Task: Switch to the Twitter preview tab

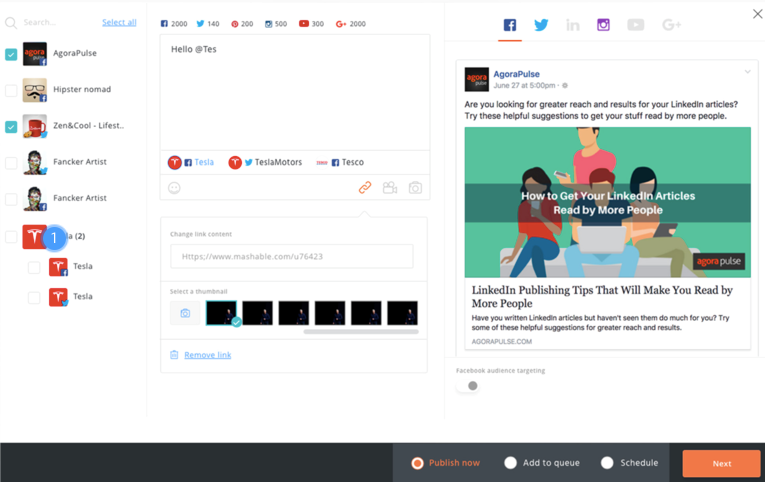Action: point(541,25)
